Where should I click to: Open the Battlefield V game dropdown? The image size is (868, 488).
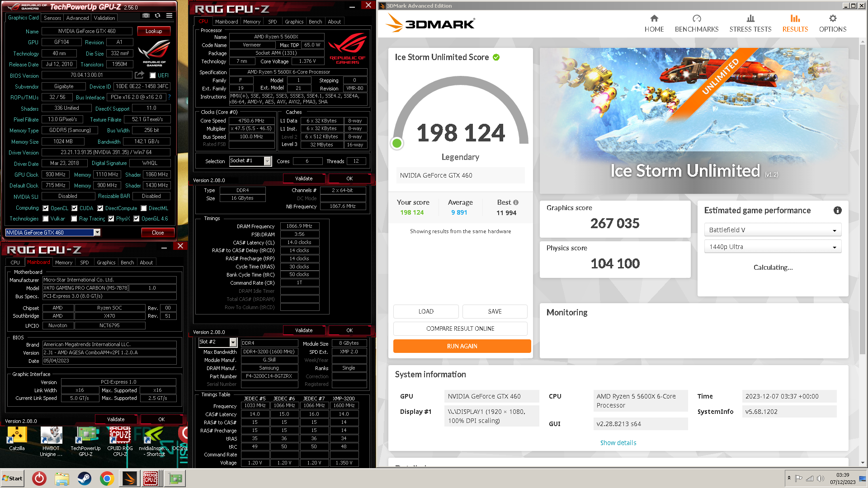click(773, 230)
